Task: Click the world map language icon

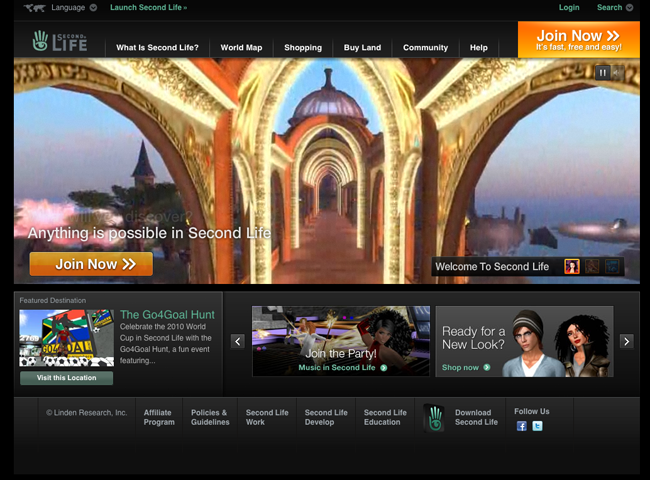Action: 34,7
